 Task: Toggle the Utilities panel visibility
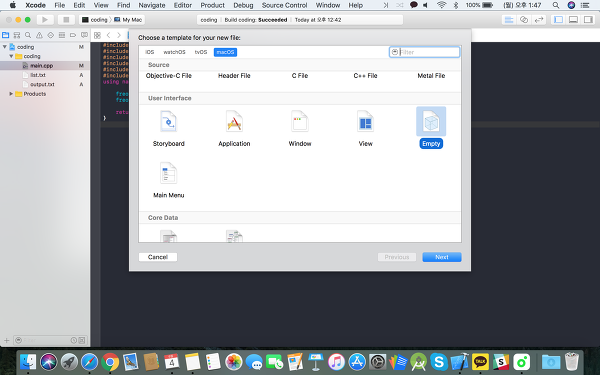[588, 20]
